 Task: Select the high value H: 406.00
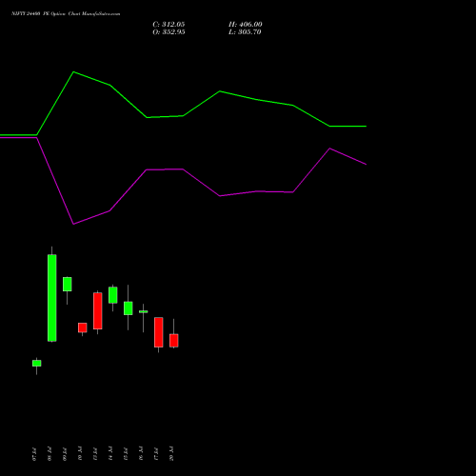point(246,25)
